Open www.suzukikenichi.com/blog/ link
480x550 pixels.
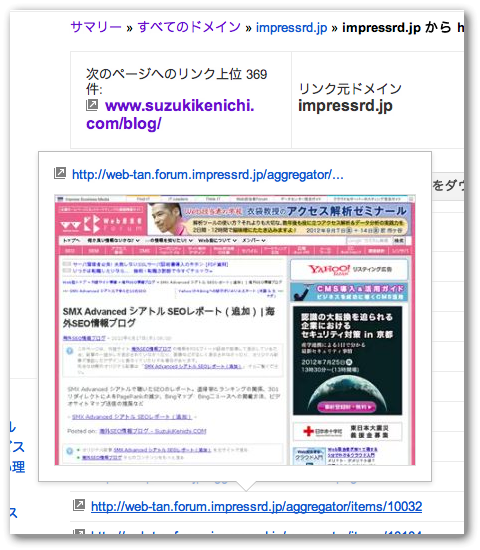pyautogui.click(x=170, y=114)
